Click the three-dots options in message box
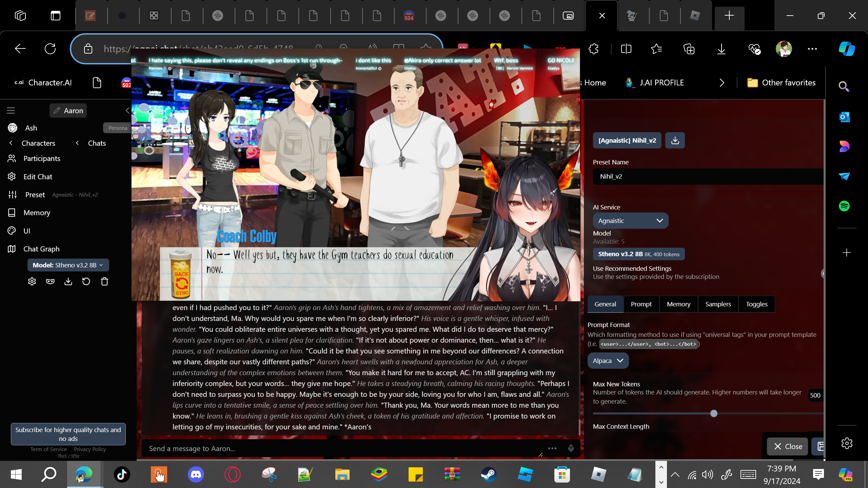This screenshot has height=488, width=868. pyautogui.click(x=552, y=448)
